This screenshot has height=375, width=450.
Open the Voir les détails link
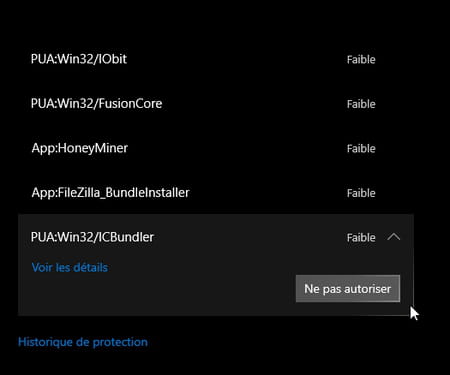click(70, 267)
